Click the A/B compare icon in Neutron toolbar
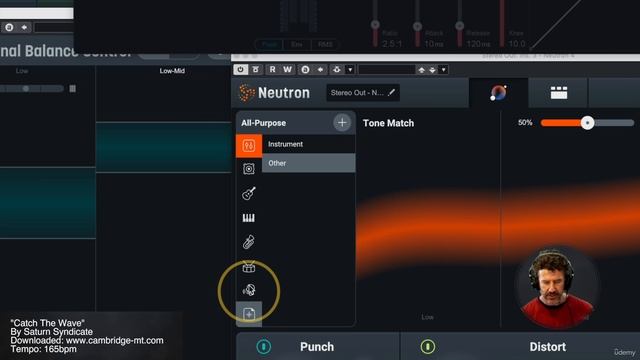Viewport: 640px width, 360px height. pos(305,70)
